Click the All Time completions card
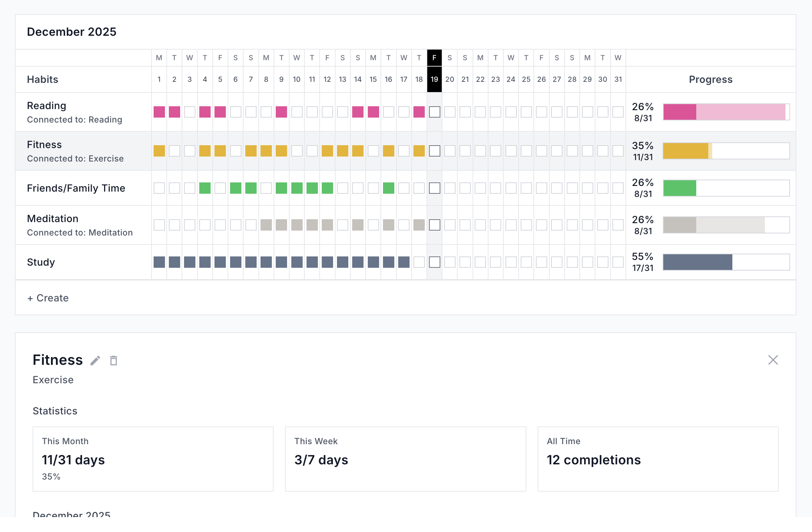The width and height of the screenshot is (812, 532). tap(658, 459)
